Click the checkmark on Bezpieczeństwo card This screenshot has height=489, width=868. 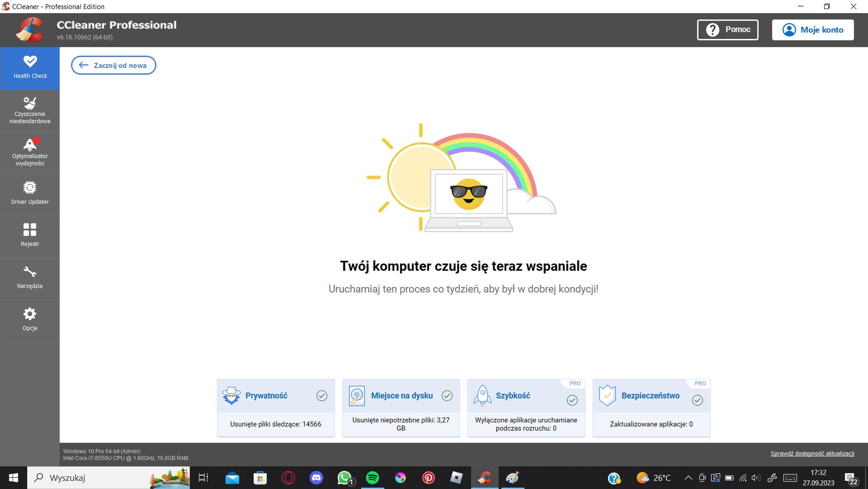[697, 400]
